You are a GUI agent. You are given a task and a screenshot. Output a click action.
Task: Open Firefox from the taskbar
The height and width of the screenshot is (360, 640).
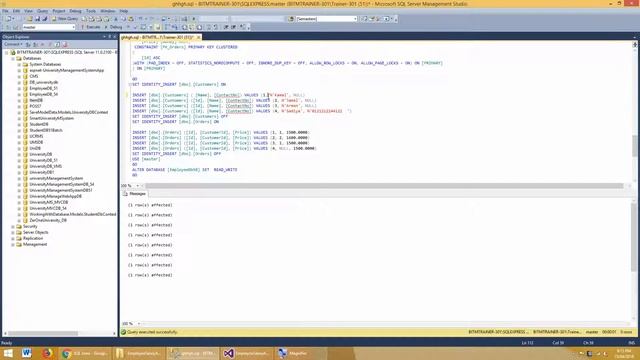click(x=47, y=353)
